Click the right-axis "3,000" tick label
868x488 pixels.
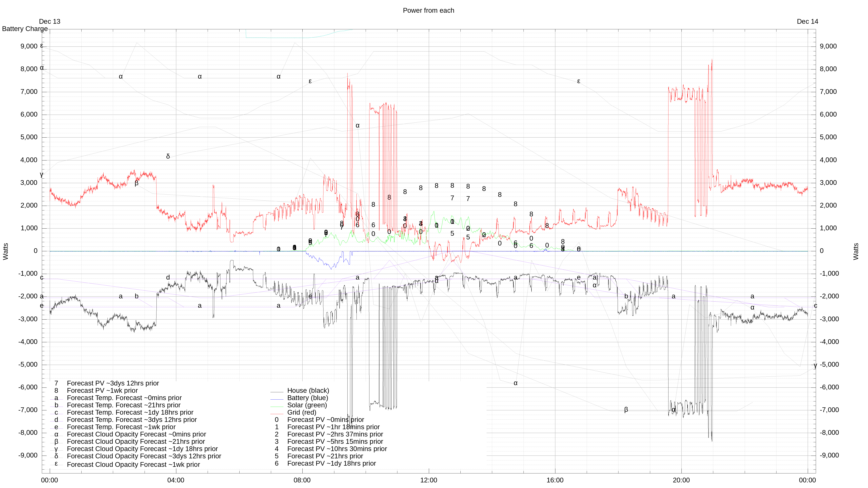tap(828, 183)
